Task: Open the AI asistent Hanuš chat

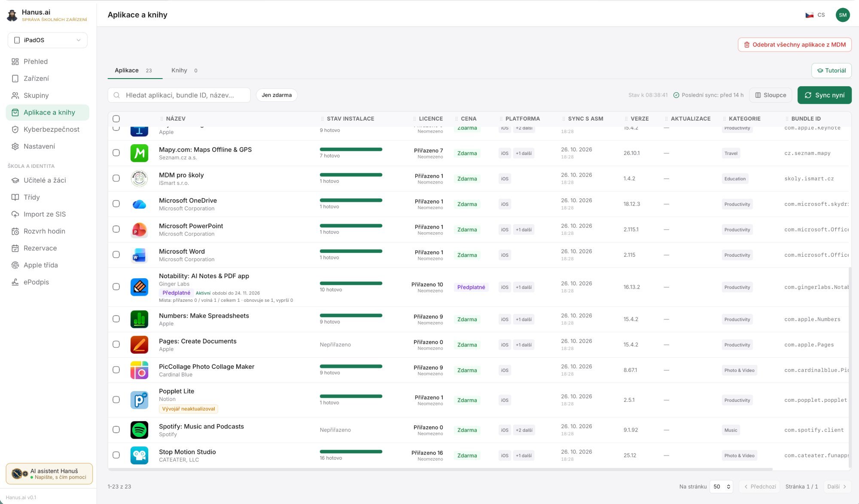Action: tap(49, 474)
